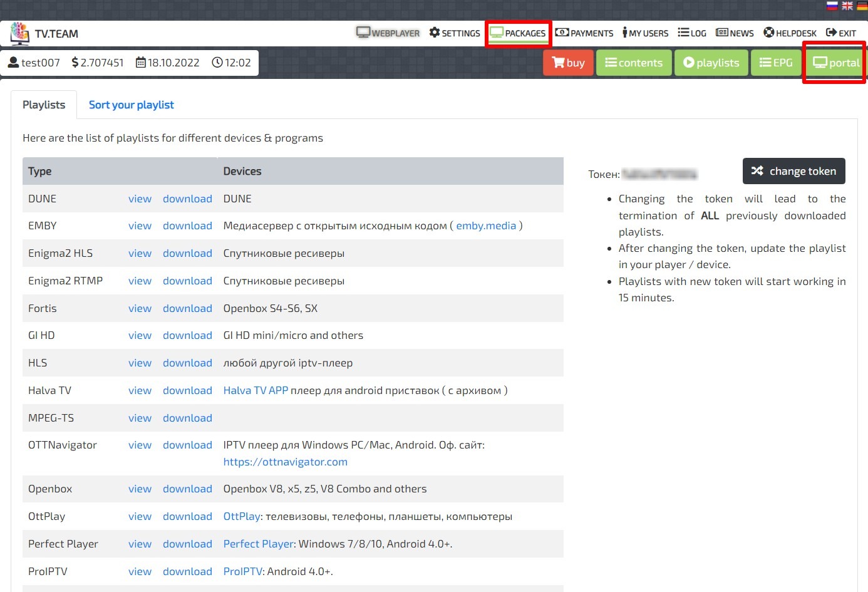The image size is (868, 592).
Task: Open the Perfect Player device link
Action: 259,544
